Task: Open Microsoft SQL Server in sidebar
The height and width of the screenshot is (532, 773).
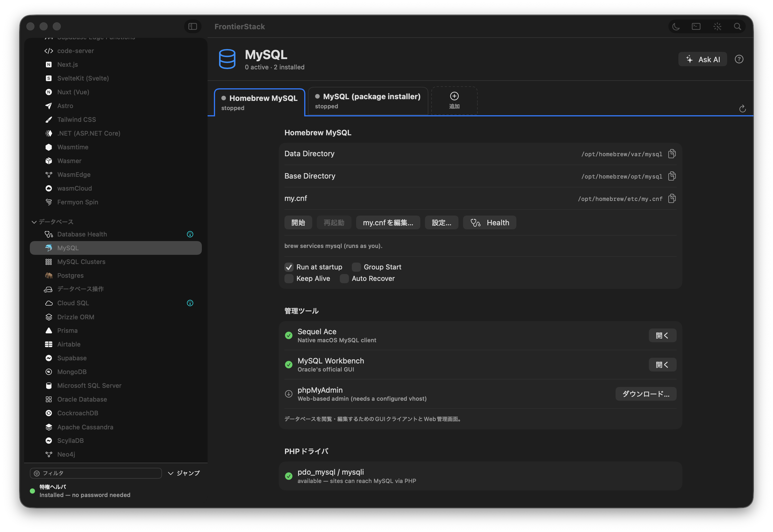Action: [x=116, y=385]
